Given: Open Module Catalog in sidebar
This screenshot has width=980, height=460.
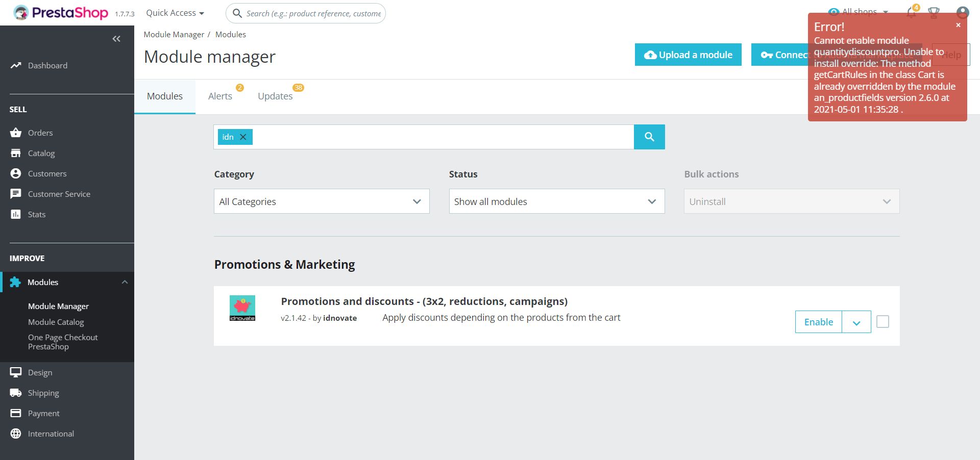Looking at the screenshot, I should 56,322.
